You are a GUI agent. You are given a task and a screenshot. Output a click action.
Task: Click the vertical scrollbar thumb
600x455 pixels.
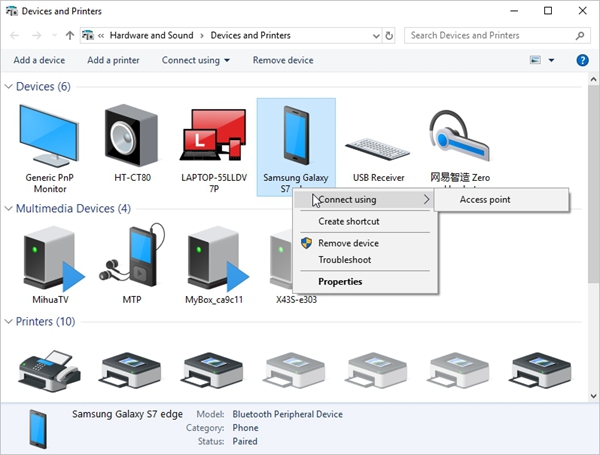593,184
